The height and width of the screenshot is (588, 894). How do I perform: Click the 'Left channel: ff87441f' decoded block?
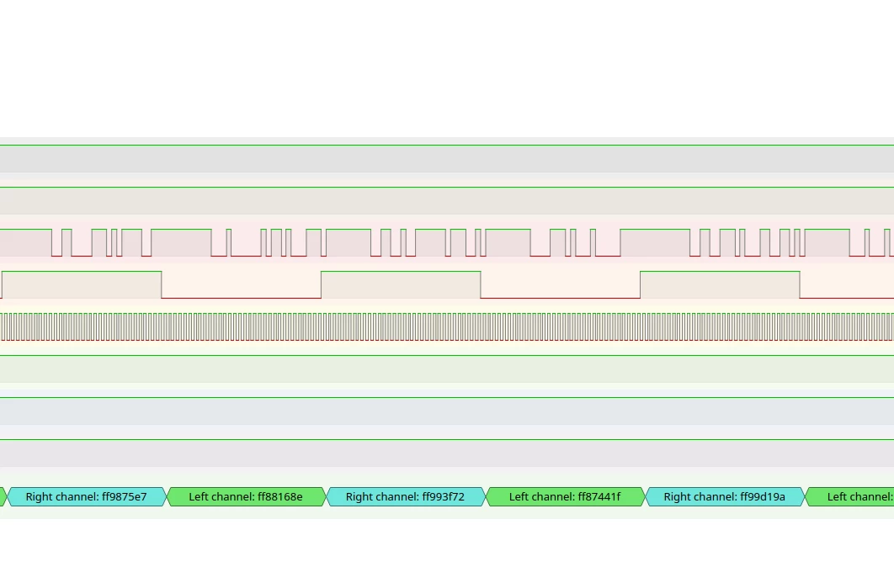point(565,497)
